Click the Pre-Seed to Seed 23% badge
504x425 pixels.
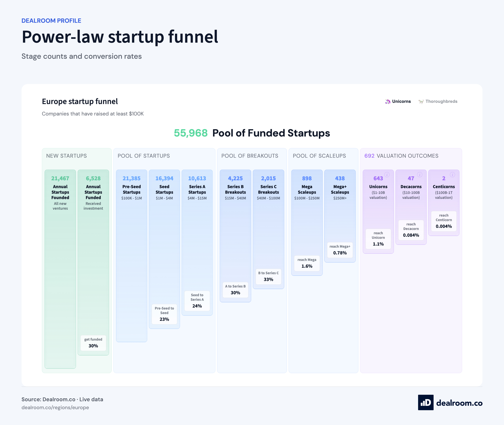pos(164,314)
